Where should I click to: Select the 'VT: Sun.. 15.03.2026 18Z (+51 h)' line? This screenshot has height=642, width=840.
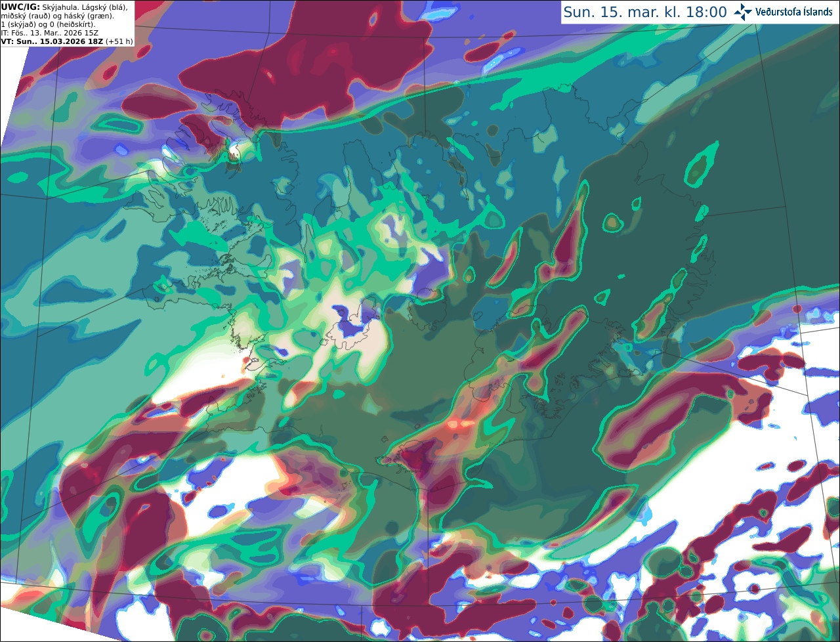click(x=67, y=41)
